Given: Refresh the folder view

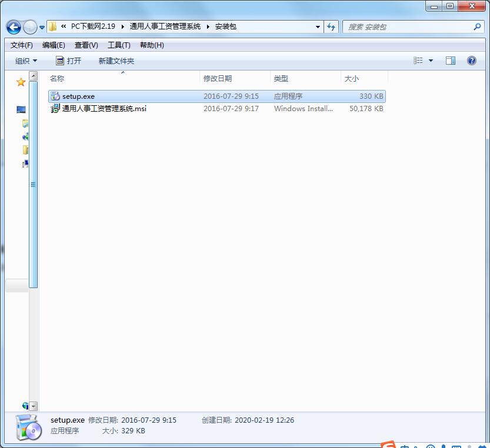Looking at the screenshot, I should 331,27.
